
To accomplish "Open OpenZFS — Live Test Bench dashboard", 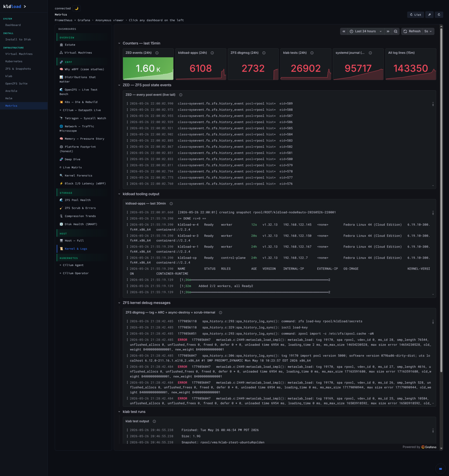I will [x=83, y=92].
